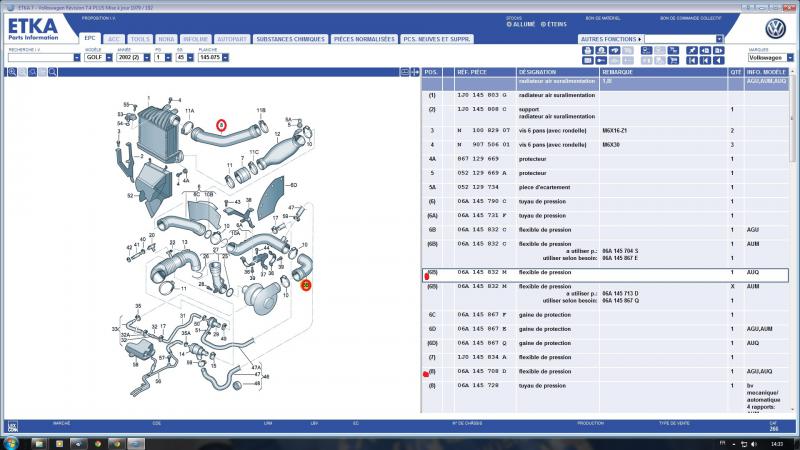The image size is (800, 450).
Task: Select row with part 06A 145 720
Action: click(x=605, y=397)
